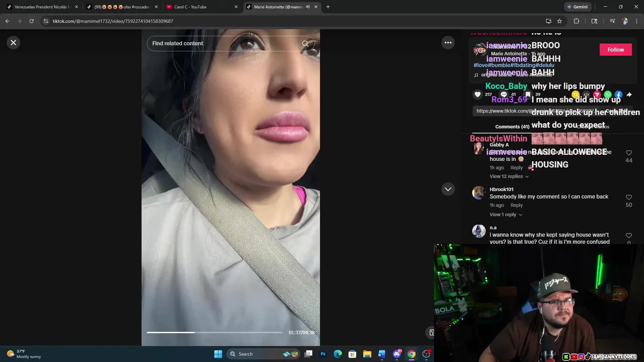644x362 pixels.
Task: Launch Photoshop from taskbar
Action: click(x=323, y=354)
